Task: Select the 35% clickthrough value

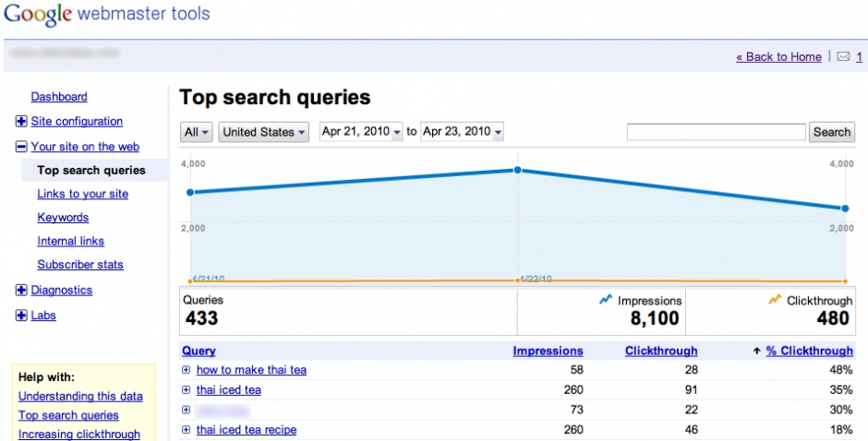Action: pos(841,389)
